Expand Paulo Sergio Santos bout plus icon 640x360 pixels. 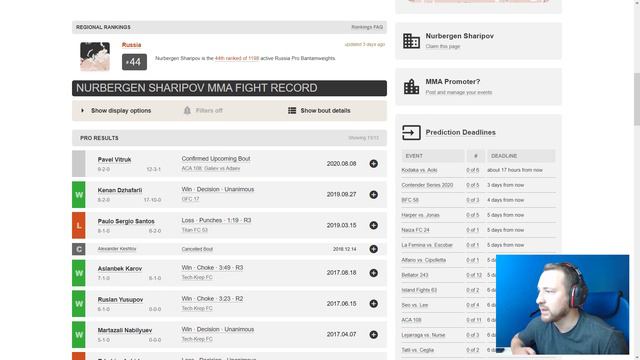pos(373,225)
